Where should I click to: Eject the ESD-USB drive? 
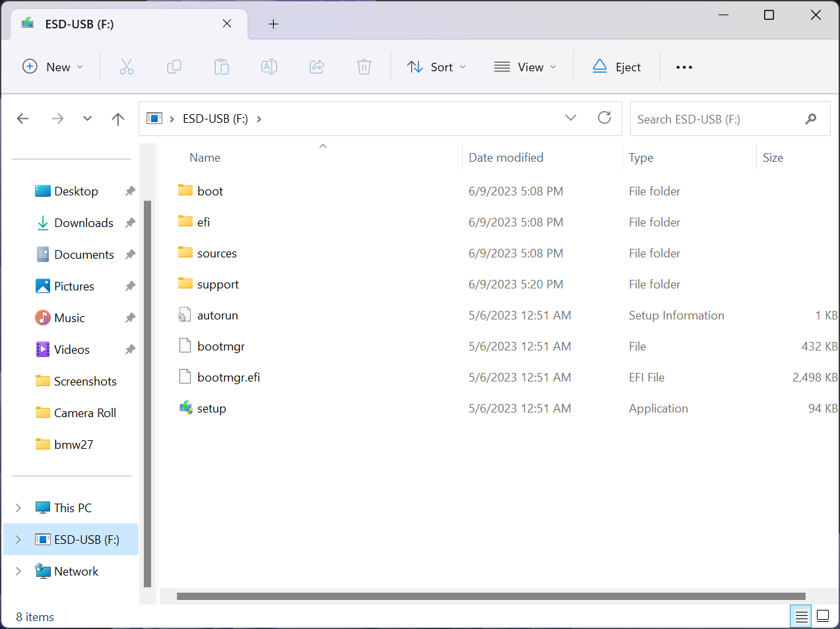point(616,67)
